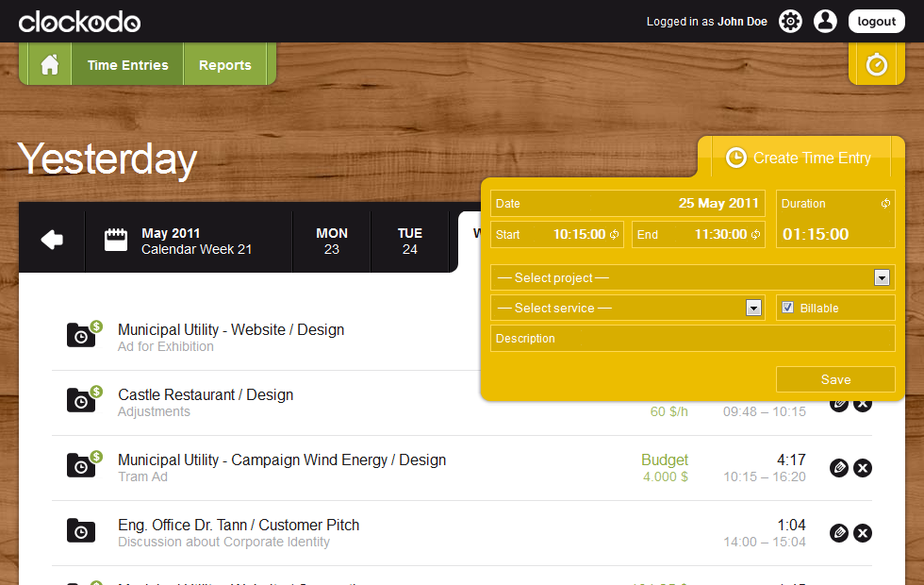Click the "09:48 – 10:15" time range
Viewport: 924px width, 585px height.
(765, 411)
